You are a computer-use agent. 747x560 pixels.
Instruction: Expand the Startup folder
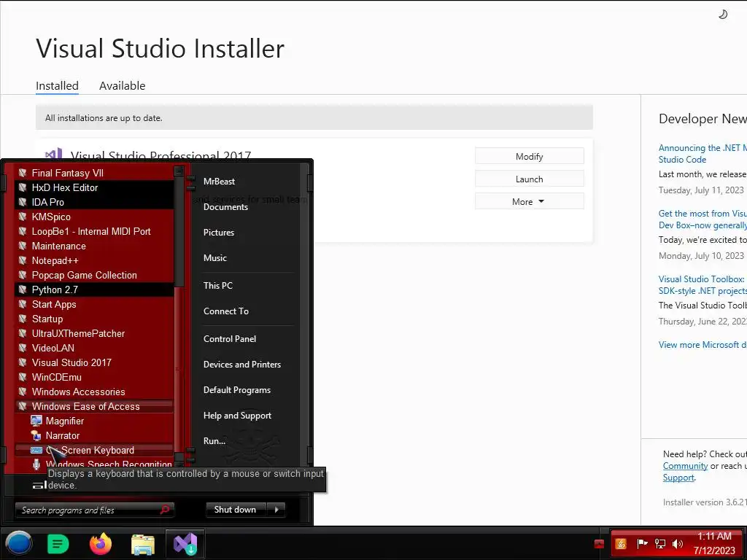94,319
